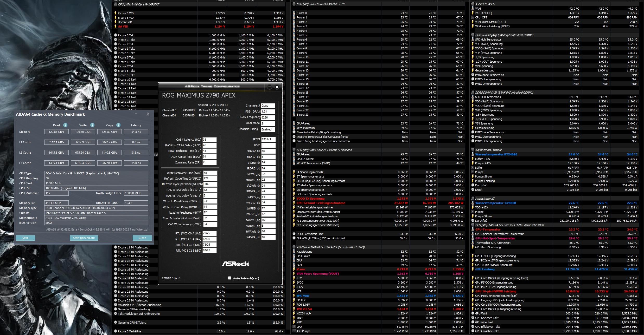Enable the Auto Refresh(sec) checkbox
The image size is (644, 335).
(x=229, y=278)
